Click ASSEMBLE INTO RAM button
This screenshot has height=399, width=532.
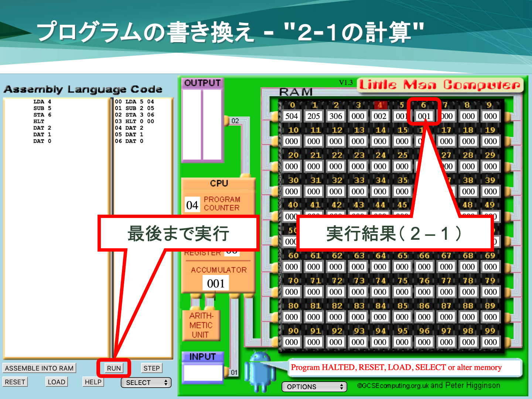39,368
